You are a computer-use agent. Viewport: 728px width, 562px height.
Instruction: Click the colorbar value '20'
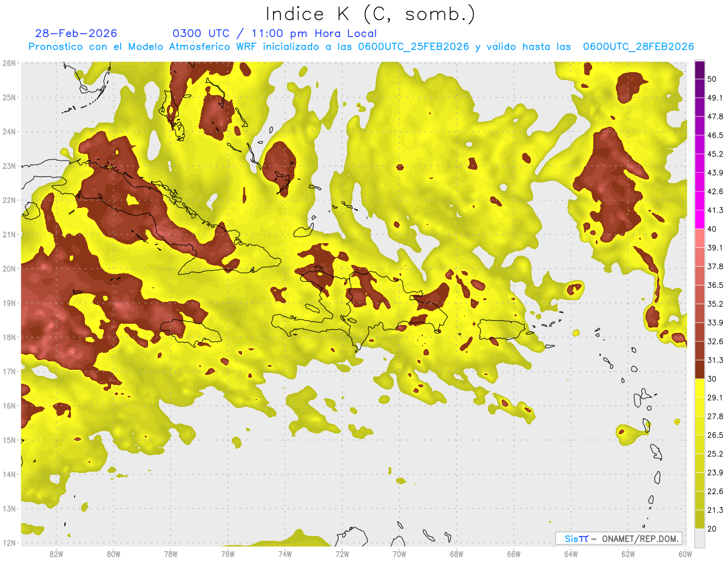712,529
